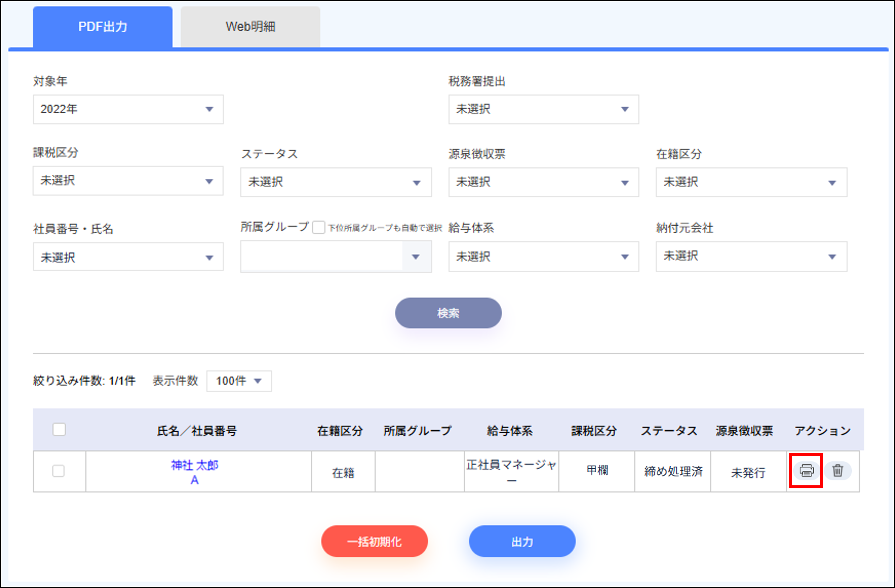Image resolution: width=895 pixels, height=588 pixels.
Task: Change 表示件数 using the 100件 dropdown
Action: [x=238, y=381]
